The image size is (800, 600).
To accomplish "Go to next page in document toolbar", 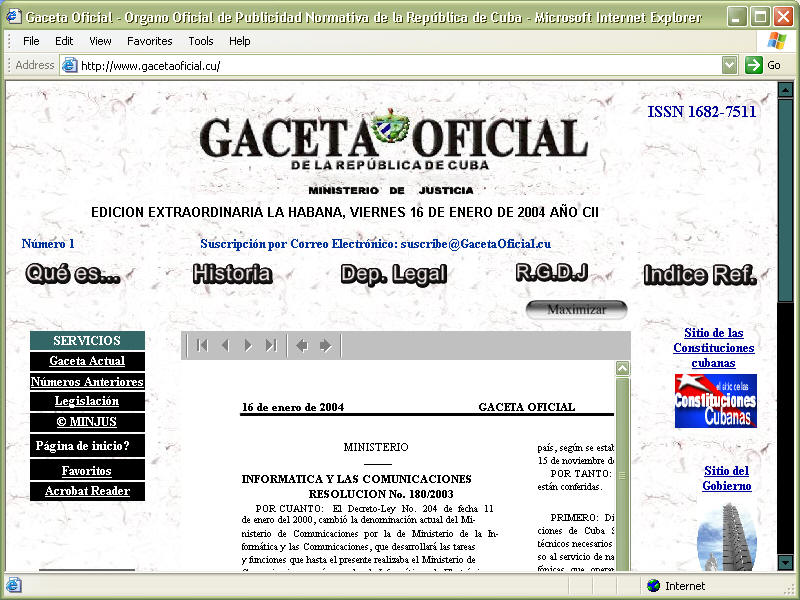I will coord(248,345).
